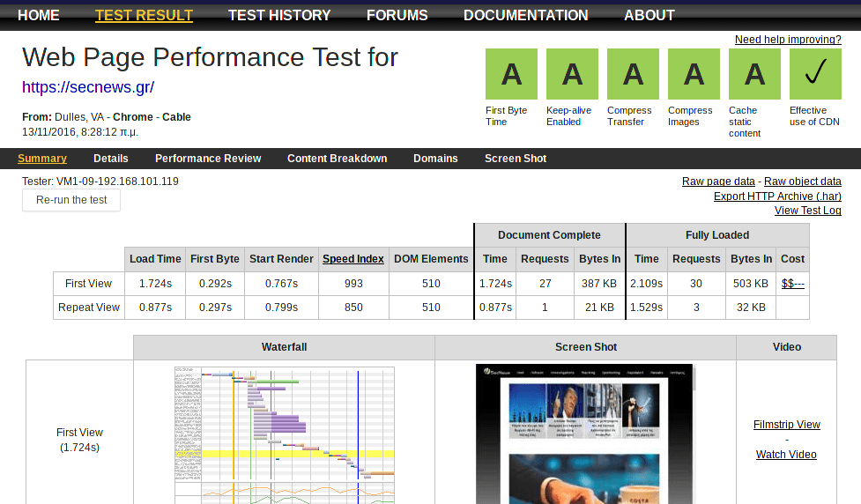Open the Speed Index column header link
The image size is (861, 504).
point(353,258)
